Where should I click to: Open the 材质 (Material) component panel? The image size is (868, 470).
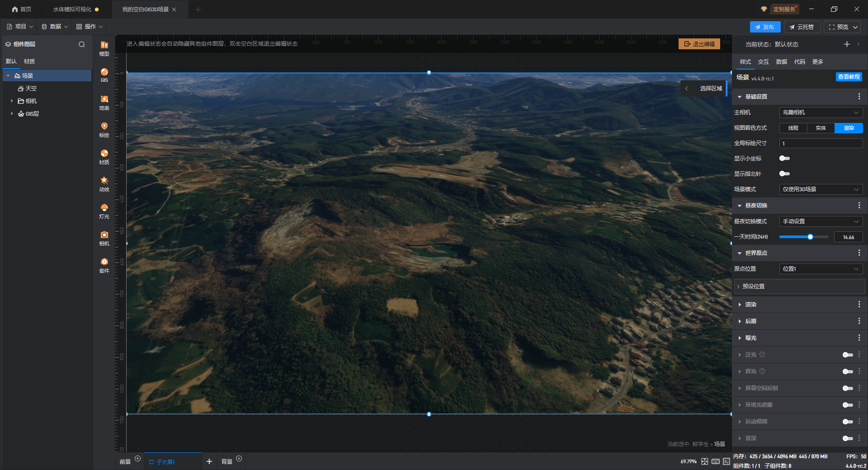[x=104, y=157]
